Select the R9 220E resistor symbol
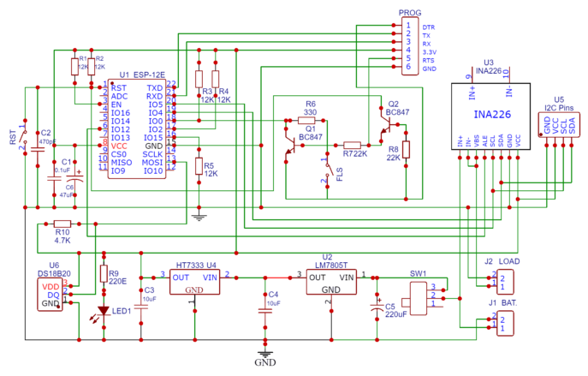588x376 pixels. tap(104, 274)
